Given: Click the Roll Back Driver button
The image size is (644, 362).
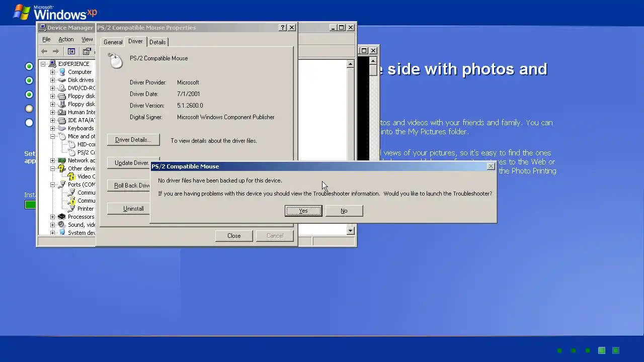Looking at the screenshot, I should click(129, 186).
